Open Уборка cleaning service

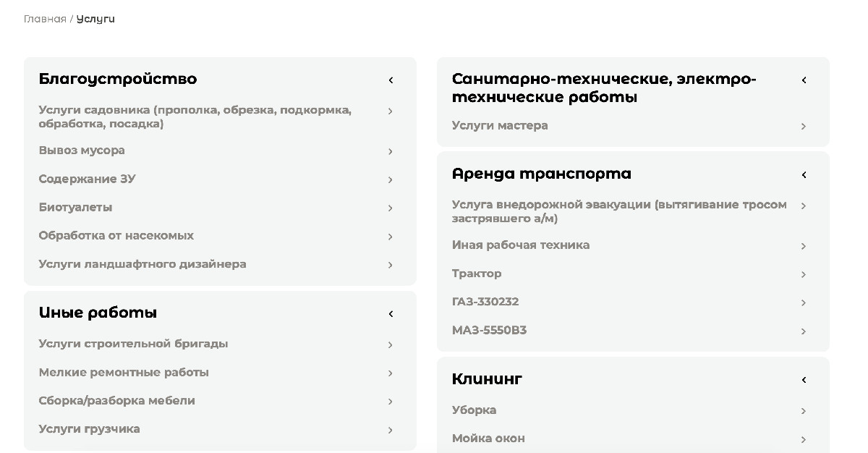tap(475, 410)
